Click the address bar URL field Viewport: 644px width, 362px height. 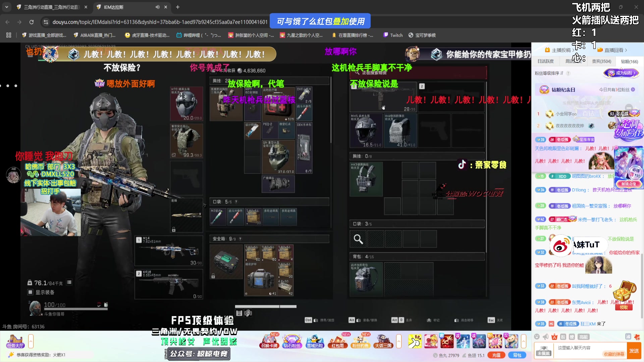[x=160, y=22]
